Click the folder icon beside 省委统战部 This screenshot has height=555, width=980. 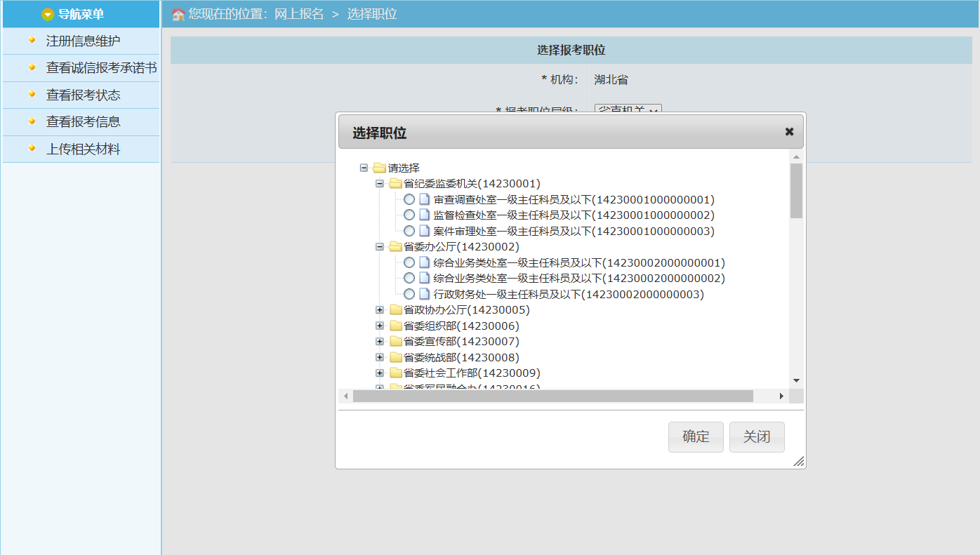(396, 358)
